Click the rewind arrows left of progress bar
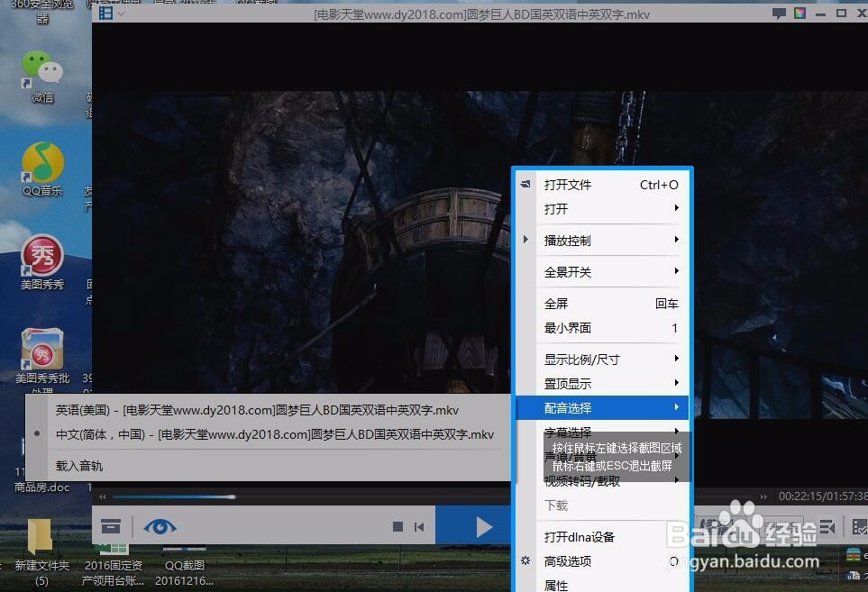Viewport: 868px width, 592px height. [103, 496]
